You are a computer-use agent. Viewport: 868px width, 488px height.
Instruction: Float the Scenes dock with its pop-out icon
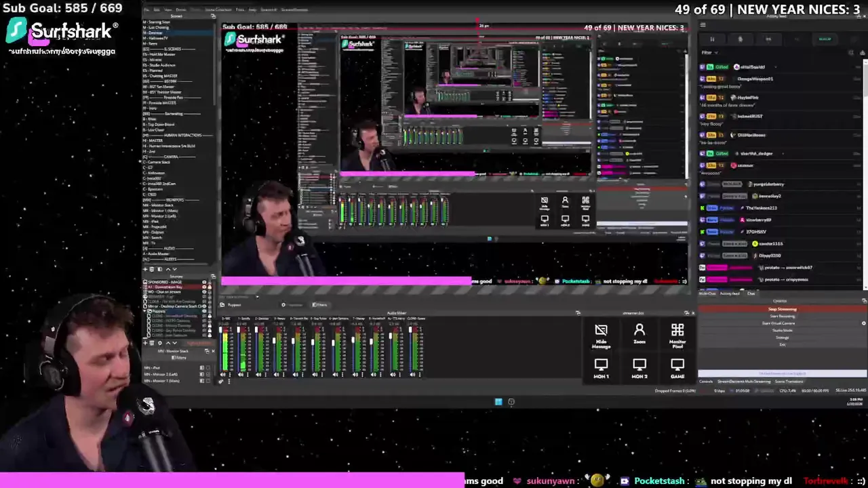point(213,16)
